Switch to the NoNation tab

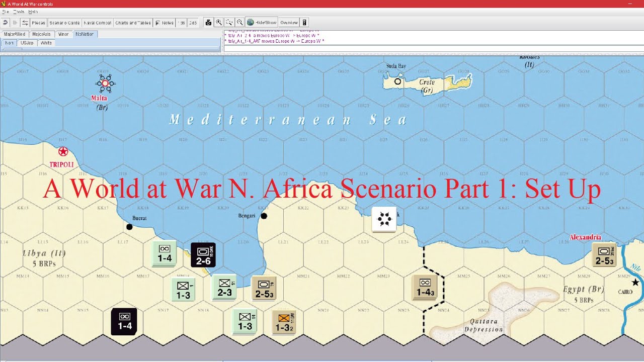(85, 34)
